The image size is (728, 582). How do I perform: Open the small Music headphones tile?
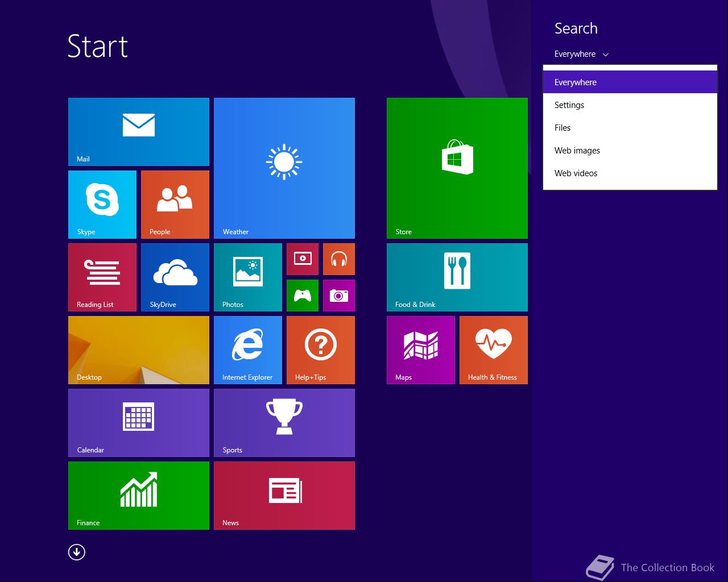[339, 259]
